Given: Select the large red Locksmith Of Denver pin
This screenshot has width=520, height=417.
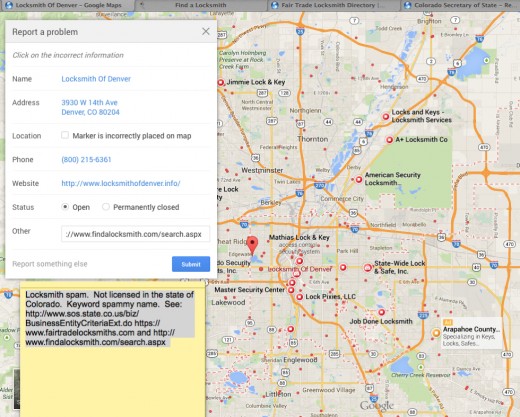Looking at the screenshot, I should [252, 245].
